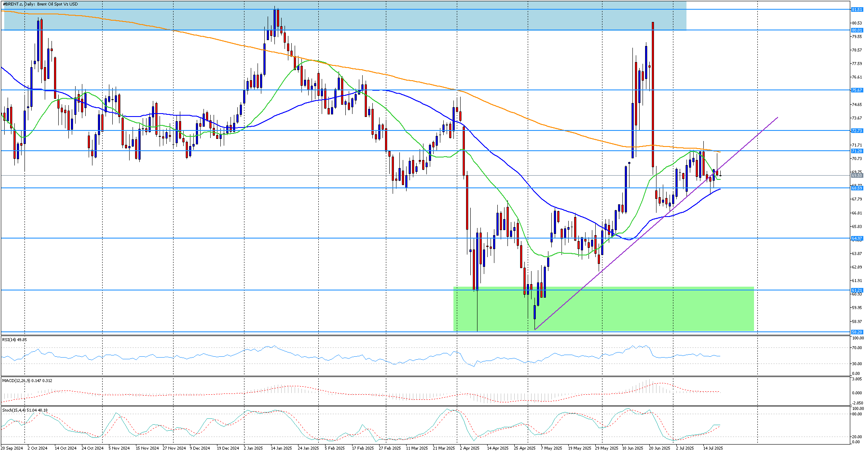This screenshot has height=453, width=868.
Task: Click the Stoch(15,4,4) indicator label
Action: 25,410
